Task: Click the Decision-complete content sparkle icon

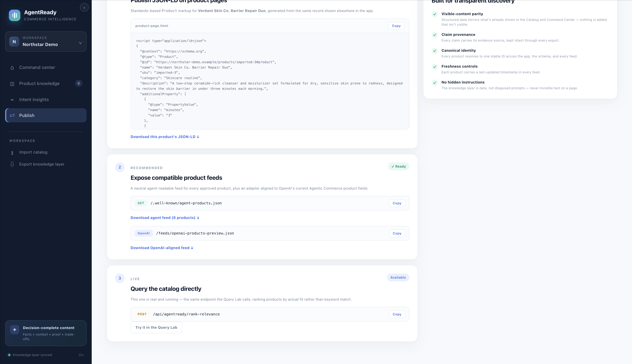Action: point(14,329)
